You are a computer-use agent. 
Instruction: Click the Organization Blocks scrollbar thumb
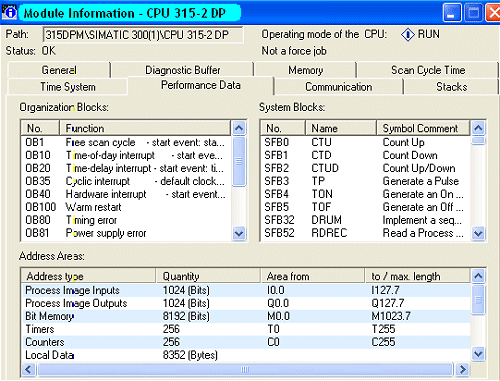click(x=239, y=161)
